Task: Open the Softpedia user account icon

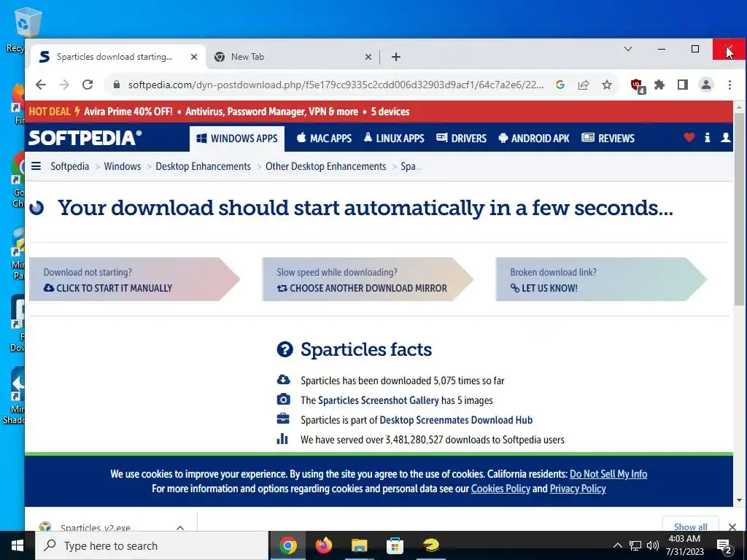Action: pyautogui.click(x=726, y=138)
